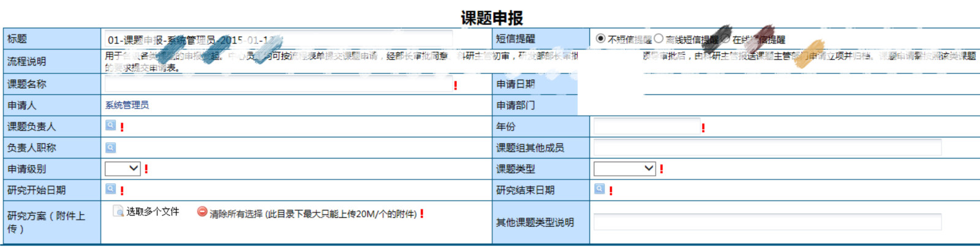This screenshot has height=247, width=980.
Task: Select the 在线短信提醒 radio option
Action: (x=725, y=39)
